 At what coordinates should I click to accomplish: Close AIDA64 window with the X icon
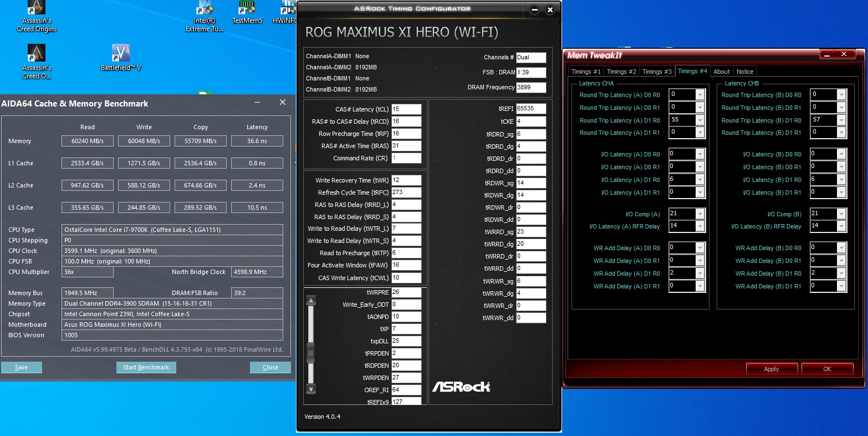[x=283, y=103]
